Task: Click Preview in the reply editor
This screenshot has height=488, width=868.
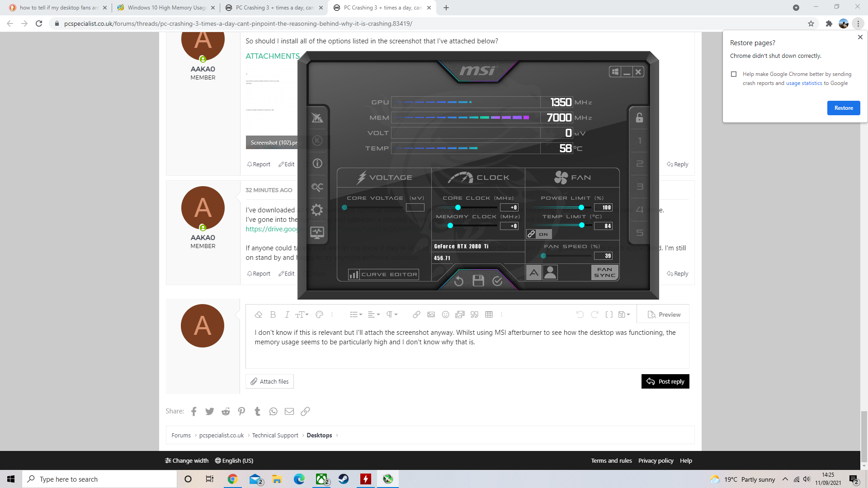Action: click(x=664, y=314)
